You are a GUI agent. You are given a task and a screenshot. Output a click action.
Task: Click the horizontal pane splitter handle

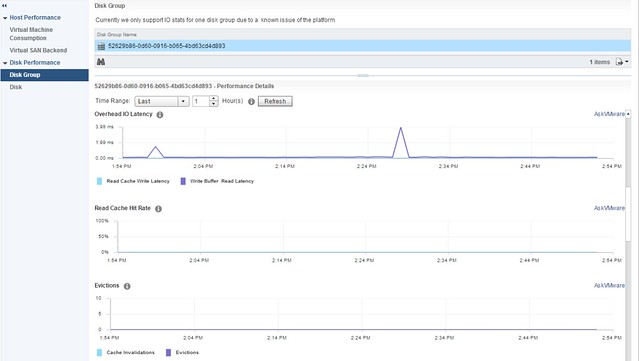pyautogui.click(x=363, y=75)
